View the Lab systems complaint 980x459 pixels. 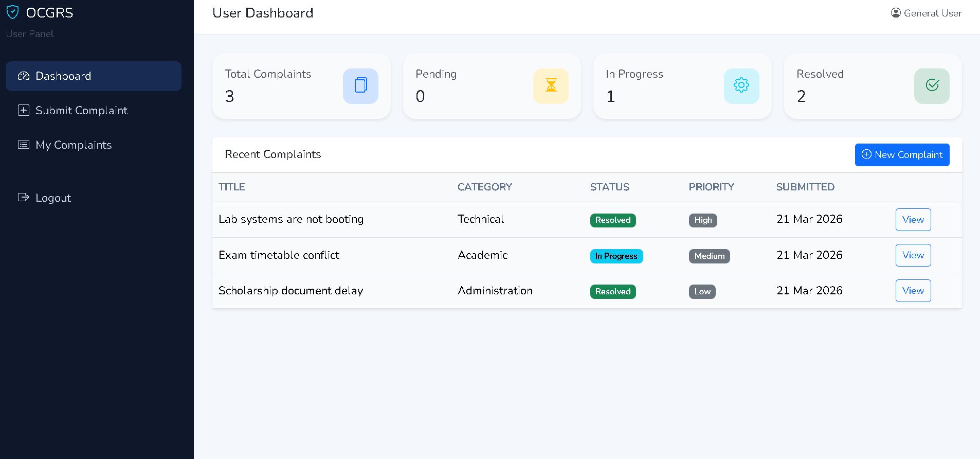tap(913, 220)
